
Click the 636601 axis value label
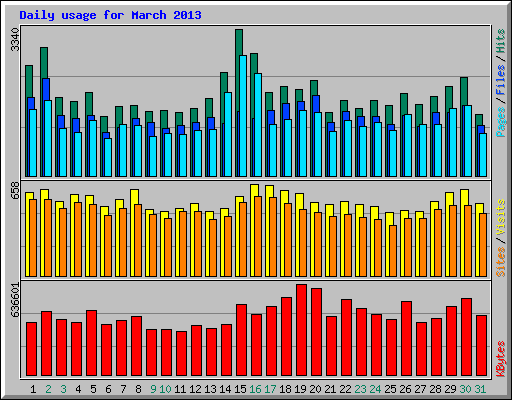[15, 300]
